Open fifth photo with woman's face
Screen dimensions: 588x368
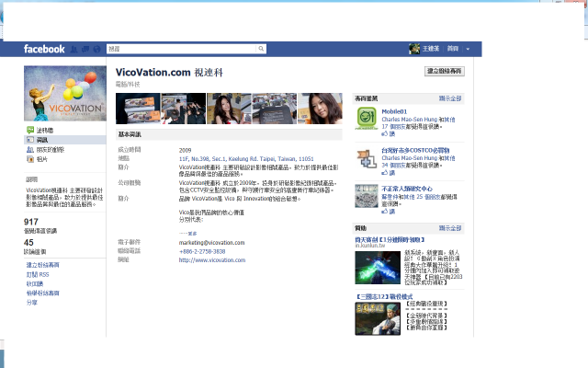pyautogui.click(x=320, y=109)
